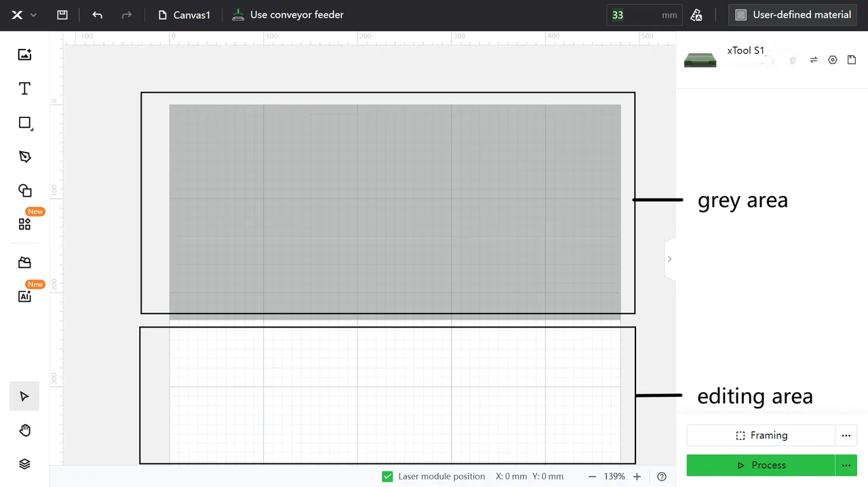
Task: Undo the last action
Action: (x=97, y=15)
